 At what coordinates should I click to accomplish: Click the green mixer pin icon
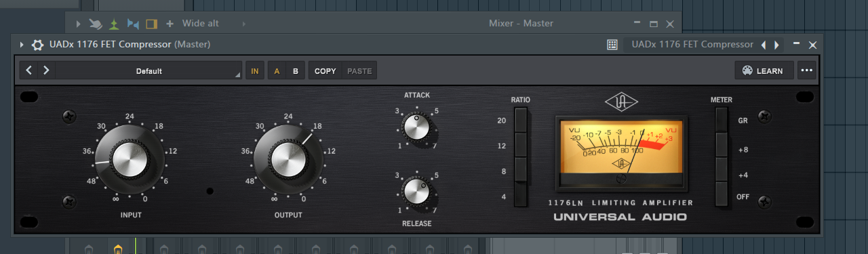115,24
